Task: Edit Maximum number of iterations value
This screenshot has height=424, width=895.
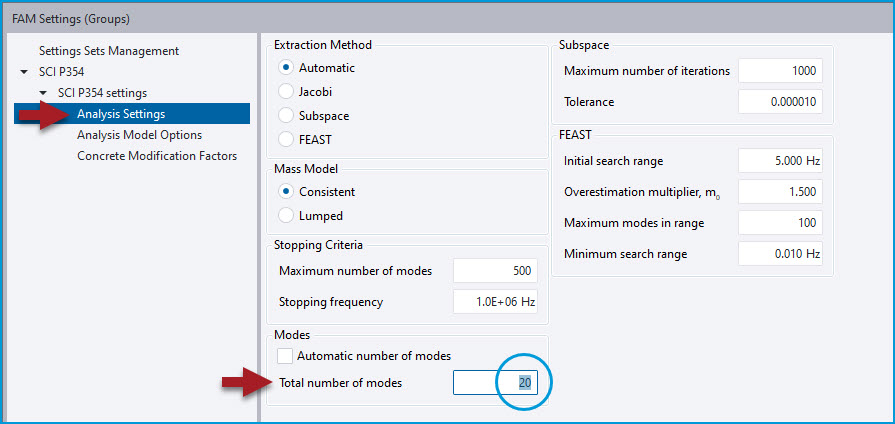Action: 779,71
